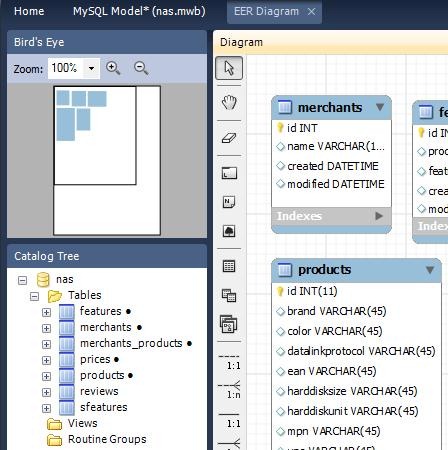Viewport: 448px width, 450px height.
Task: Expand the reviews tree node
Action: (46, 392)
